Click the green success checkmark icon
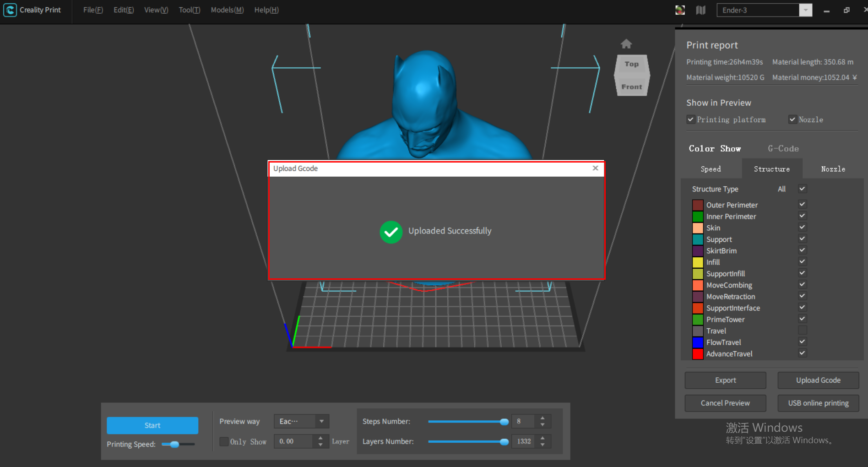The image size is (868, 467). pyautogui.click(x=391, y=232)
